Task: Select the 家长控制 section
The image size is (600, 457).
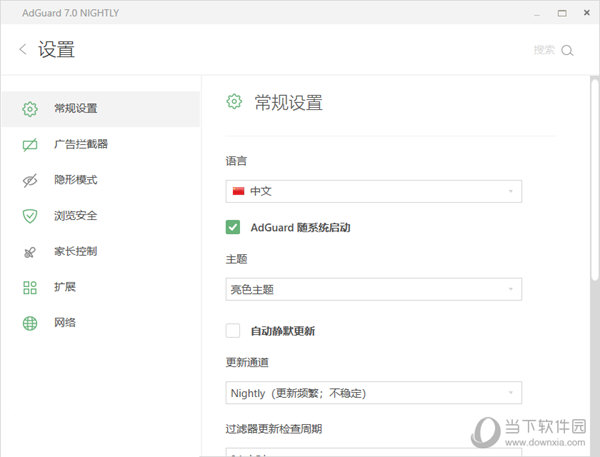Action: point(101,251)
